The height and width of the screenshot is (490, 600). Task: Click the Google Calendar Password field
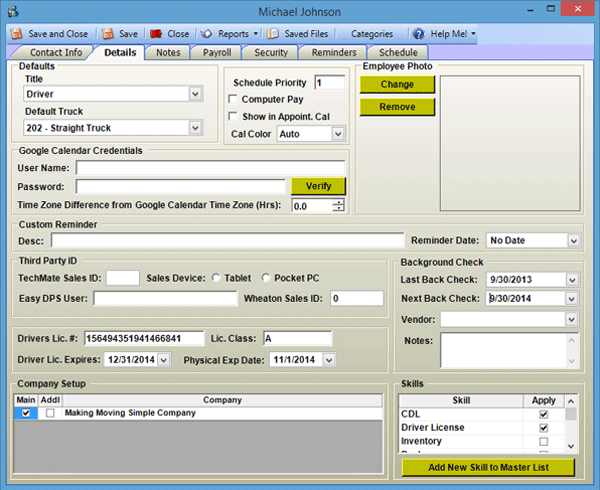(181, 187)
